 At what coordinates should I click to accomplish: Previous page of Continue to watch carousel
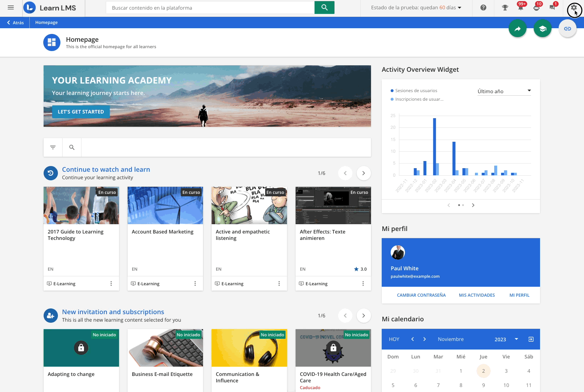pyautogui.click(x=345, y=173)
